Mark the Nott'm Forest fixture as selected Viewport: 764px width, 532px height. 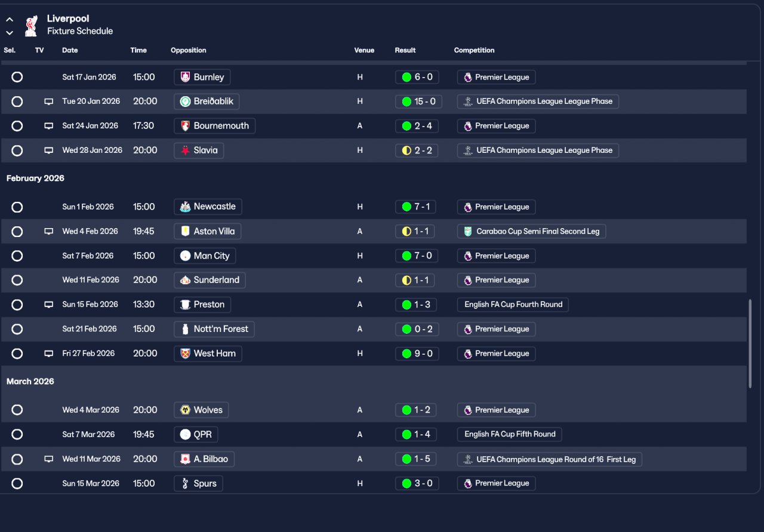[17, 329]
